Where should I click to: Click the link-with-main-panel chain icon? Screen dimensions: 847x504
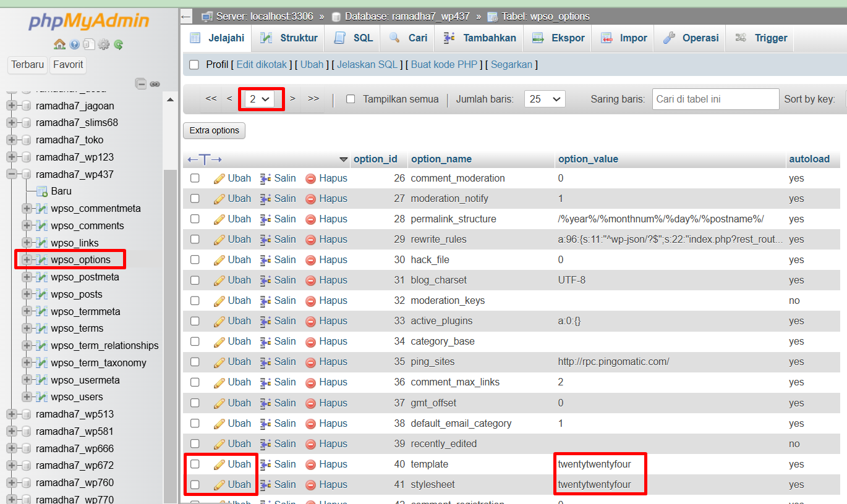(x=155, y=83)
